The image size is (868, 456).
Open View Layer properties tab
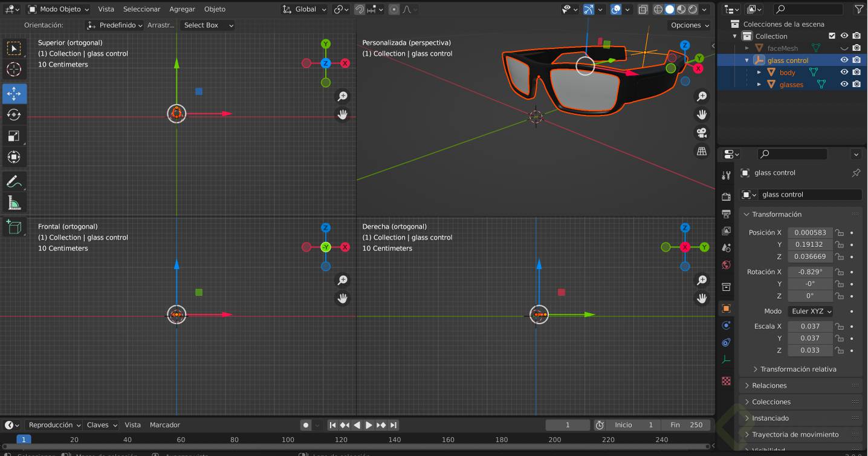727,231
